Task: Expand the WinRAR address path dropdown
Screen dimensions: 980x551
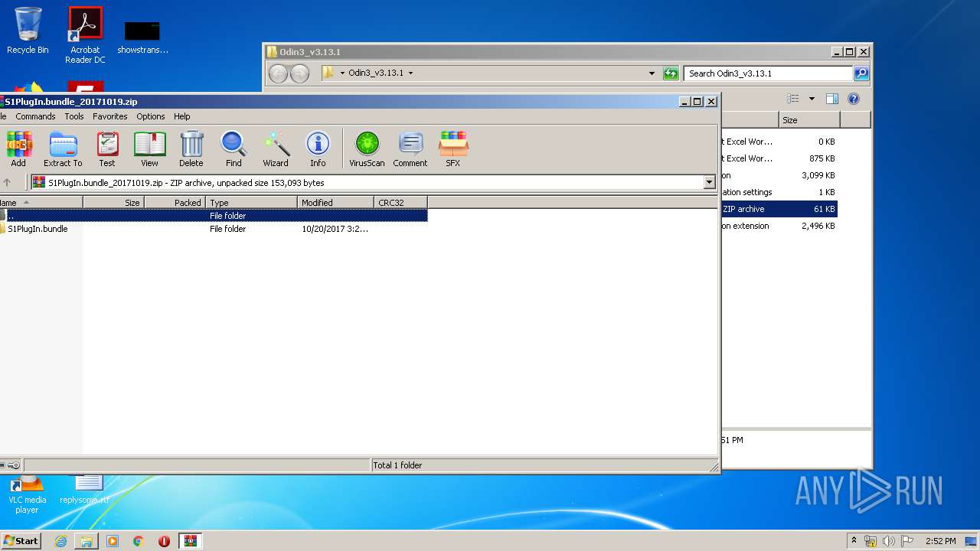Action: (x=709, y=182)
